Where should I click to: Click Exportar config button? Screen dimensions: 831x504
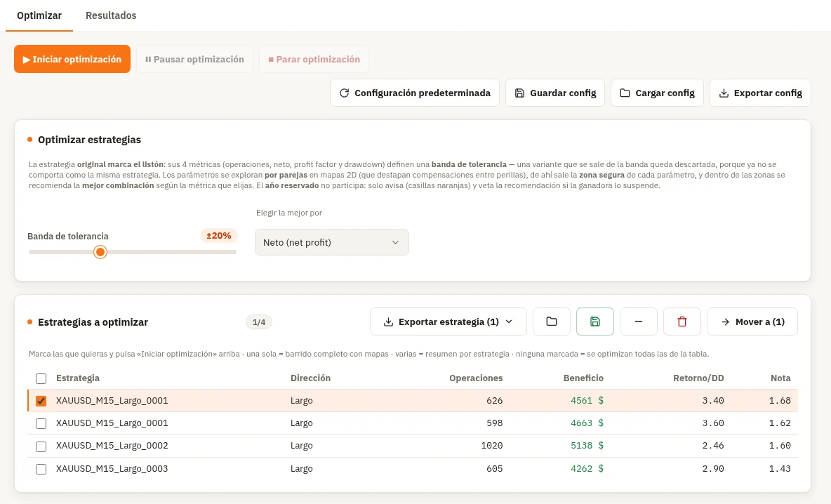760,93
